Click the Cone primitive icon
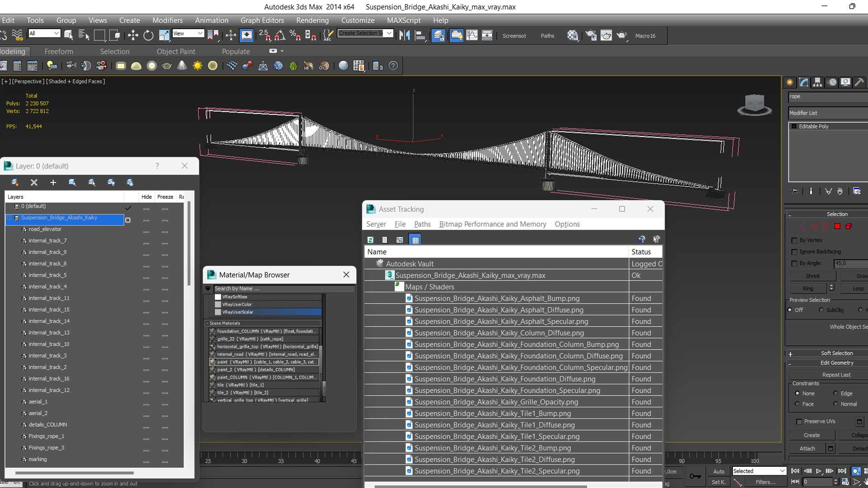This screenshot has width=868, height=488. click(x=182, y=66)
